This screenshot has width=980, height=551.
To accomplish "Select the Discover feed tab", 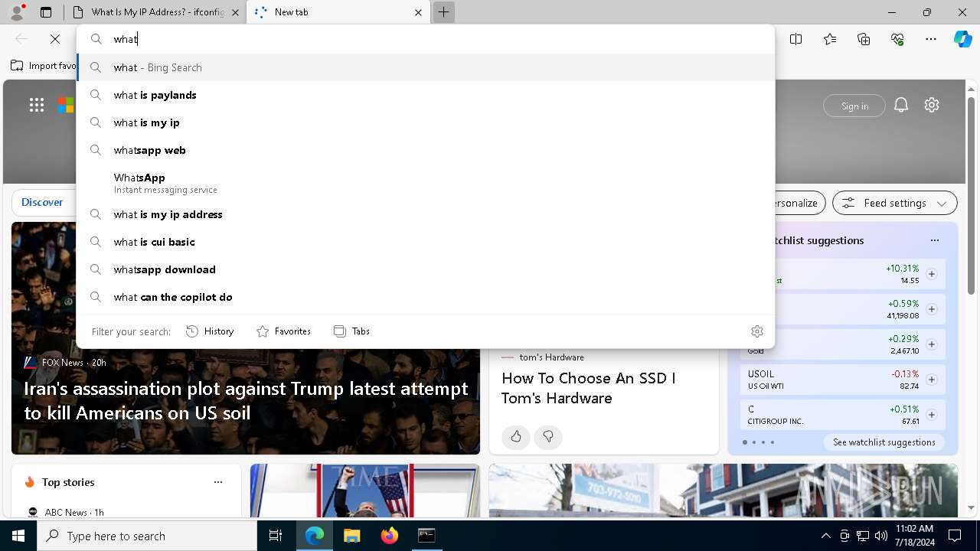I will [42, 203].
